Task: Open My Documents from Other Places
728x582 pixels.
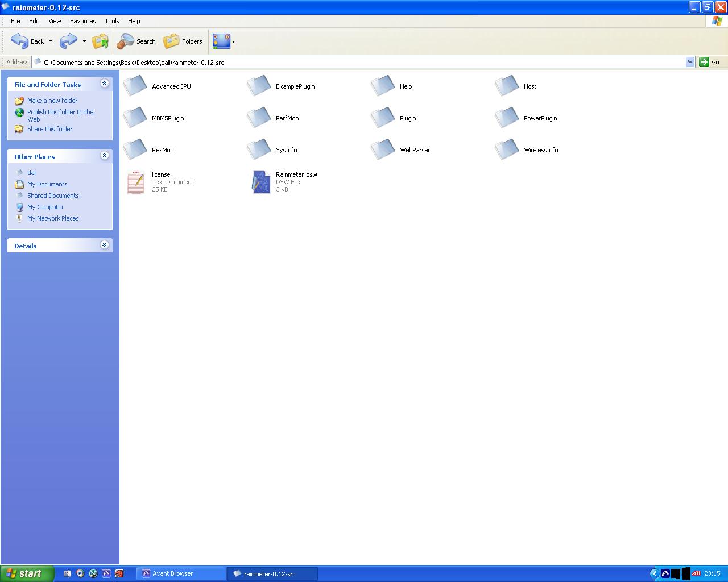Action: click(x=47, y=184)
